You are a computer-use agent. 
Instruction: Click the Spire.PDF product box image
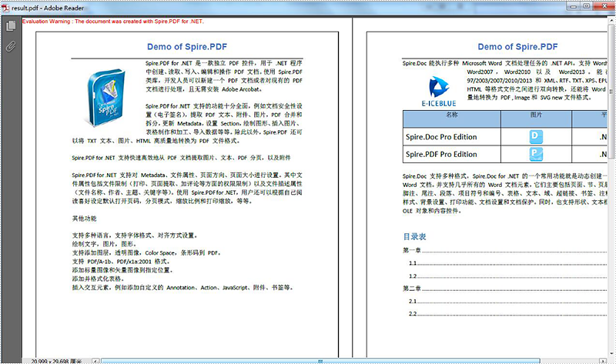(x=106, y=97)
